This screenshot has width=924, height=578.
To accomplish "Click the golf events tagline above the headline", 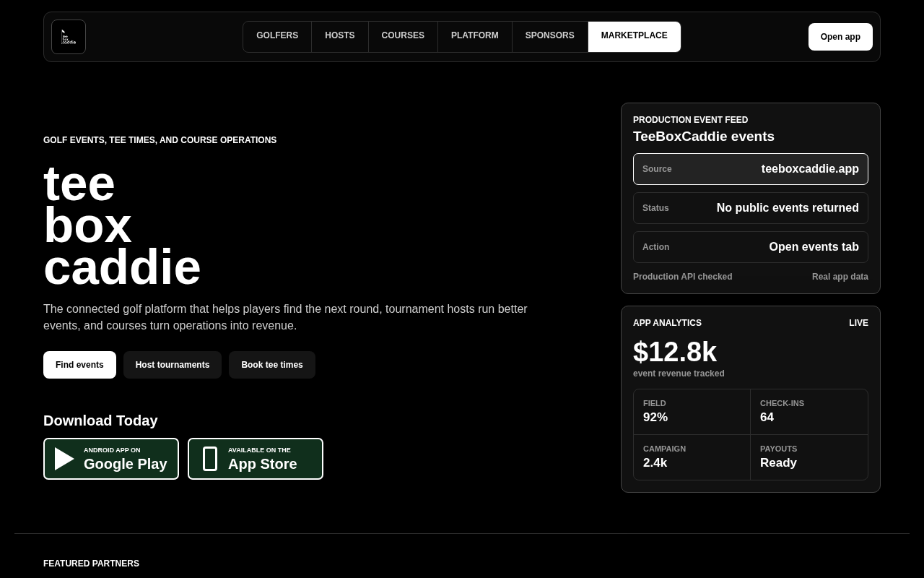I will click(x=160, y=140).
